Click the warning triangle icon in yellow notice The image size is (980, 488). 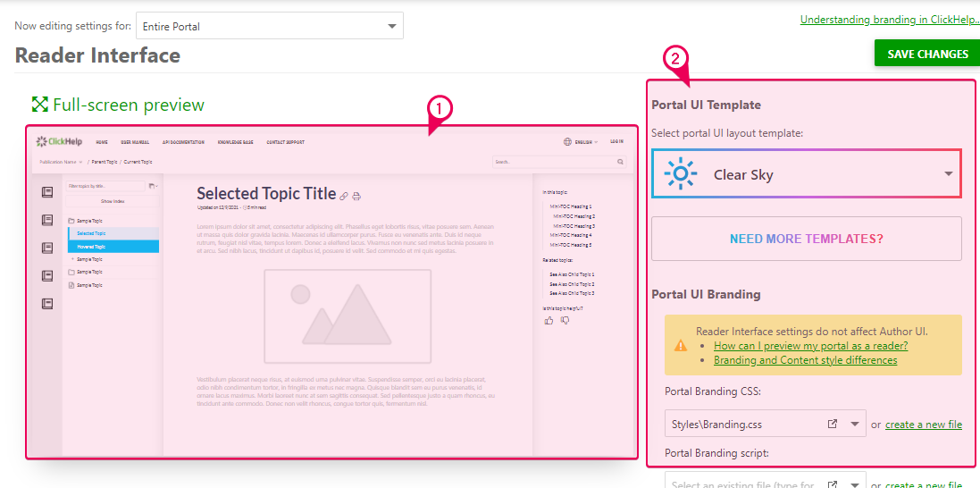pos(680,345)
